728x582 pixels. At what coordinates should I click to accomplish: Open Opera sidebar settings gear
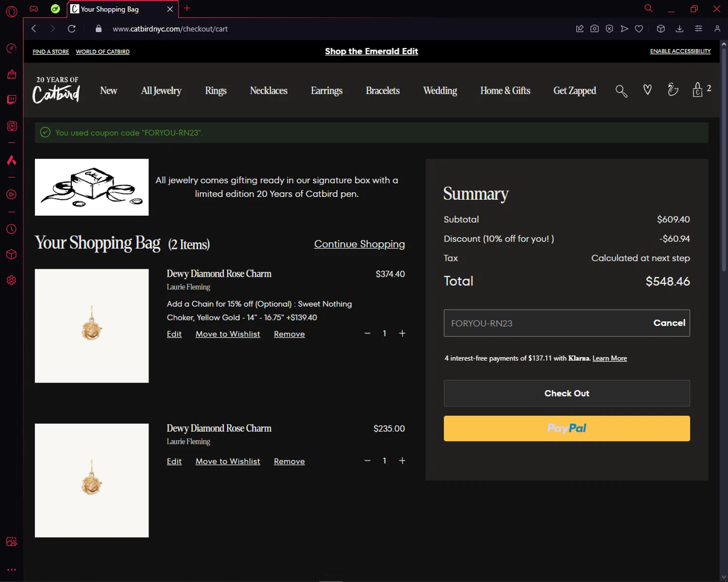pos(12,280)
